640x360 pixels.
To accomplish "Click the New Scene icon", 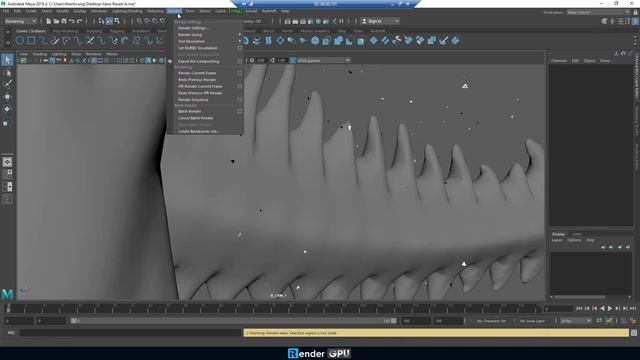I will pos(49,21).
